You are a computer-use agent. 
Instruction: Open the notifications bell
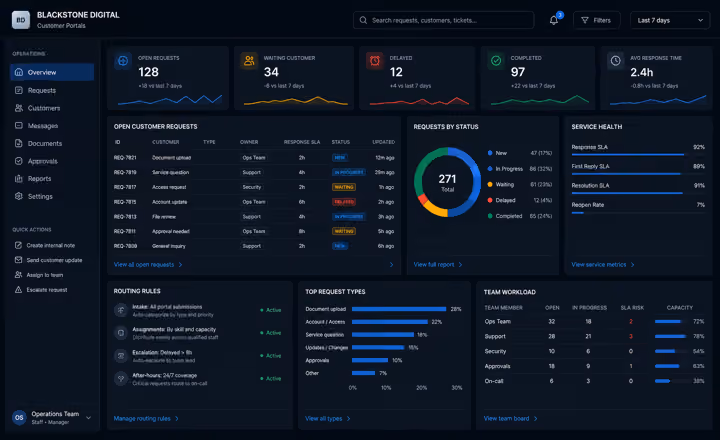pos(554,20)
